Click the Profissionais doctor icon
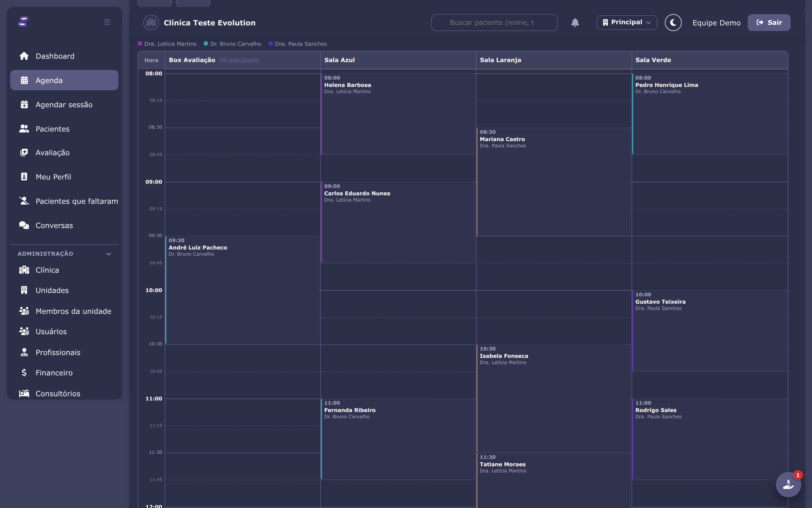812x508 pixels. [x=24, y=352]
